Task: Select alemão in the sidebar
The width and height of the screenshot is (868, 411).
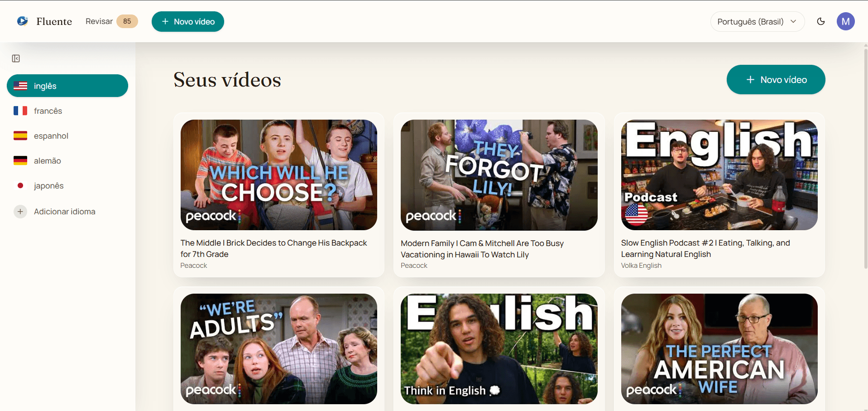Action: [67, 160]
